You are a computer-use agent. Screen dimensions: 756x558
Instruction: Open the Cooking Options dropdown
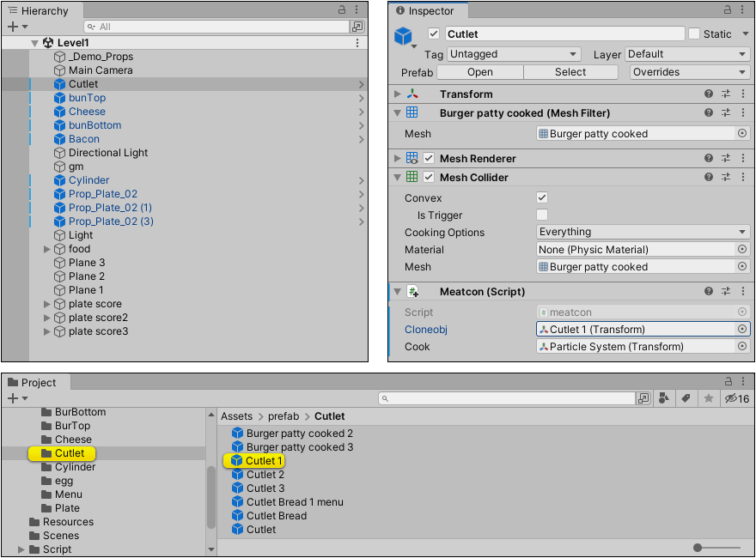643,233
